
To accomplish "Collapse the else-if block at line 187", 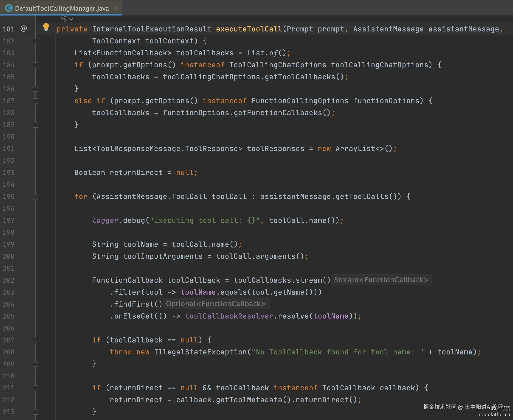I will (35, 101).
